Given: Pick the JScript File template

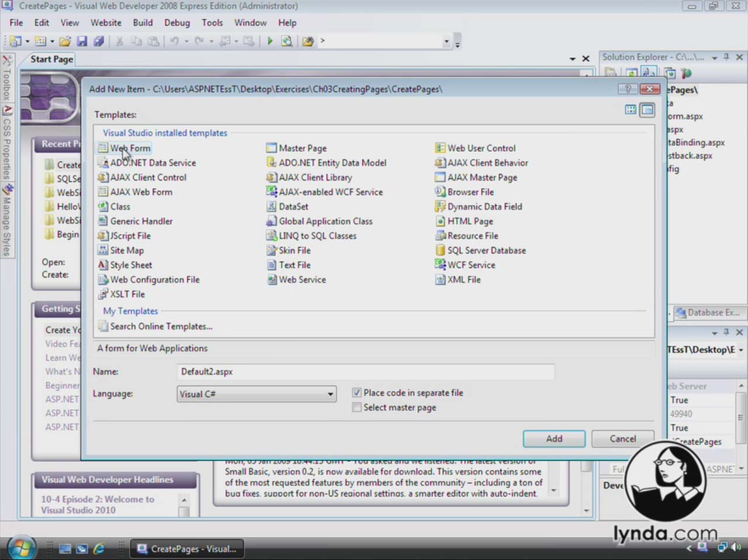Looking at the screenshot, I should click(x=124, y=236).
